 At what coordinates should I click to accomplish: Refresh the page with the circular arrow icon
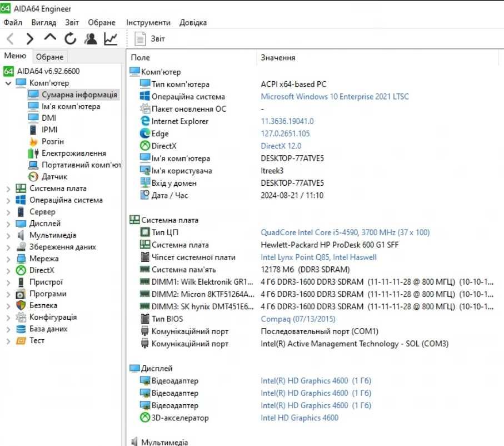coord(70,38)
